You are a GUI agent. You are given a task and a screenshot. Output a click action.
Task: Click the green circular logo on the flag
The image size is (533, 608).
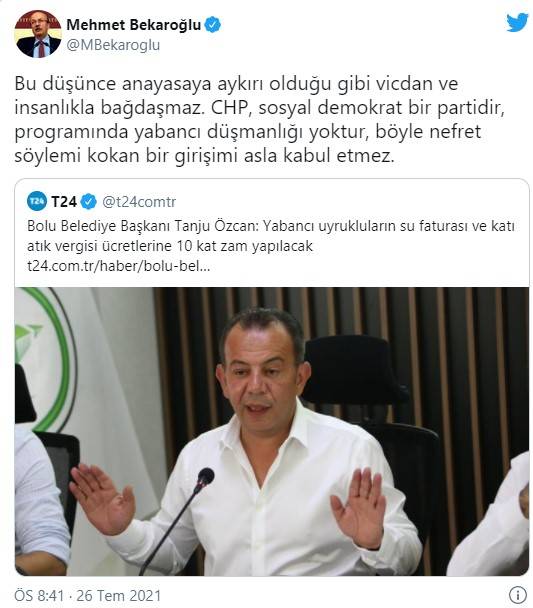coord(45,359)
